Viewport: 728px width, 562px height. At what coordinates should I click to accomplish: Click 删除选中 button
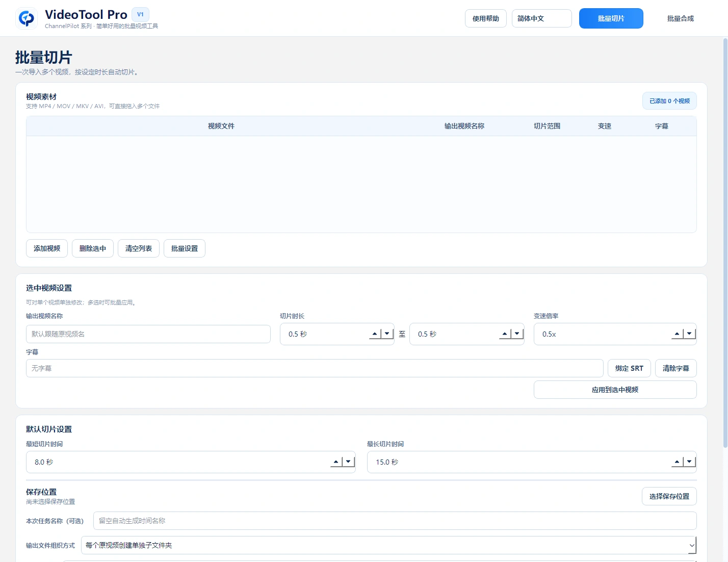[x=93, y=248]
